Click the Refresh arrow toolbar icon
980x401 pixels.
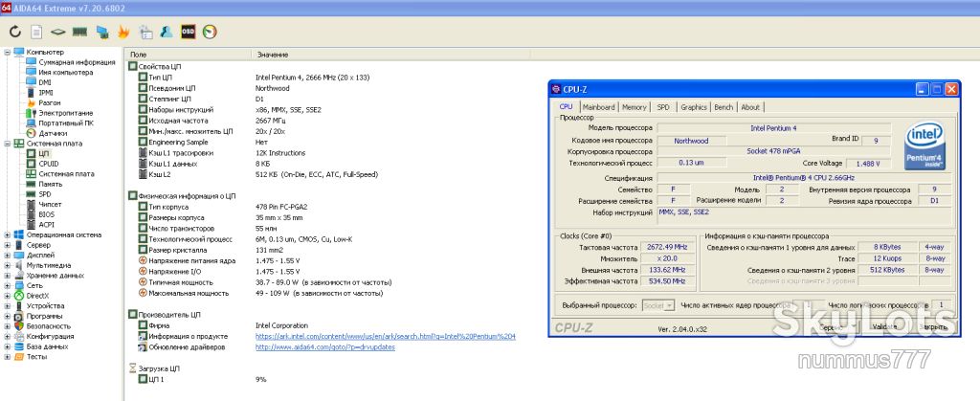15,32
